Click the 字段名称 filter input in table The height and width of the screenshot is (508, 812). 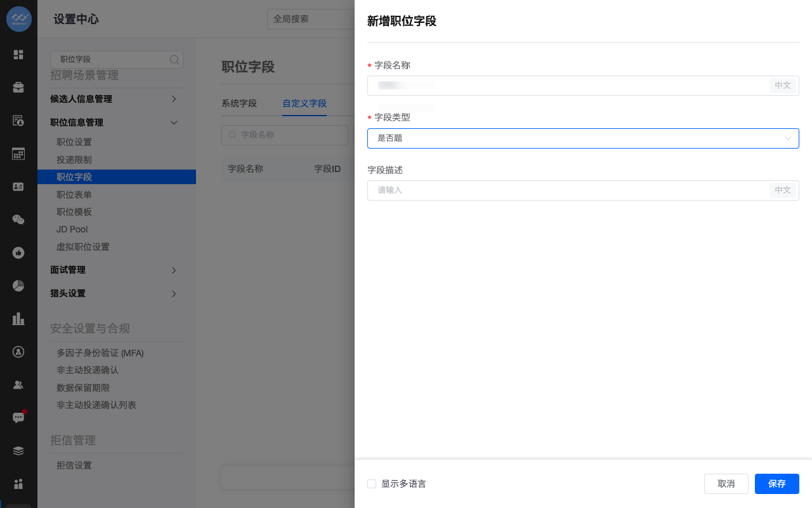click(x=285, y=135)
